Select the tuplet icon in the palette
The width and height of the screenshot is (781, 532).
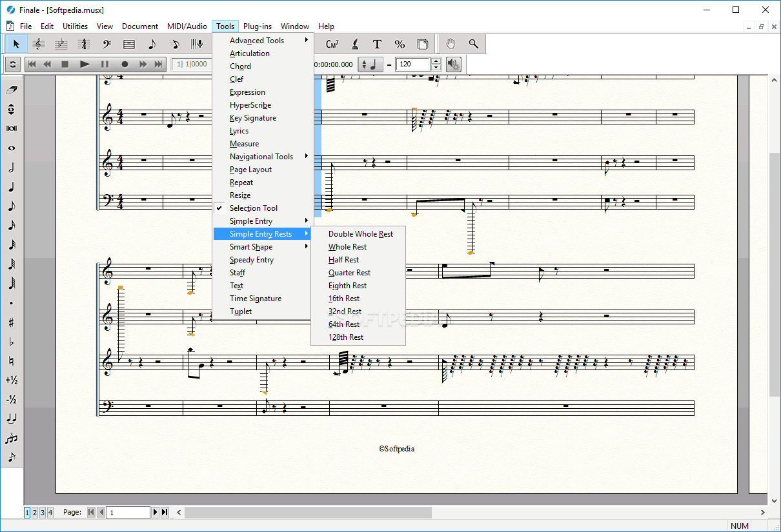12,438
